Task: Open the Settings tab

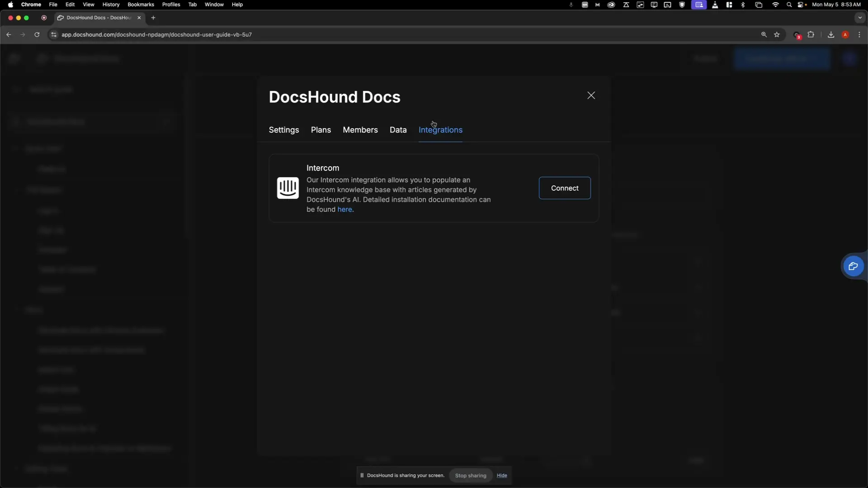Action: pos(284,130)
